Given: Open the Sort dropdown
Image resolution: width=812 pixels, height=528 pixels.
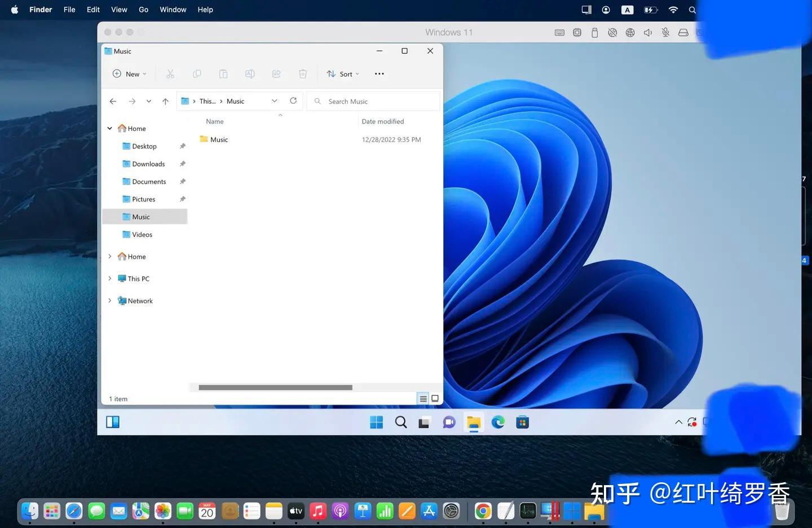Looking at the screenshot, I should [343, 73].
